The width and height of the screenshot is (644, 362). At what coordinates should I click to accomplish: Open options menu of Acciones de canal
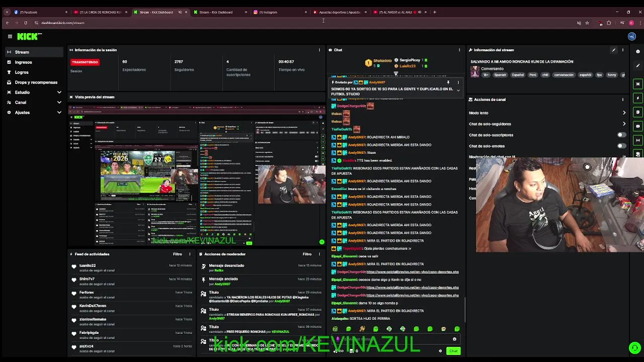point(623,100)
